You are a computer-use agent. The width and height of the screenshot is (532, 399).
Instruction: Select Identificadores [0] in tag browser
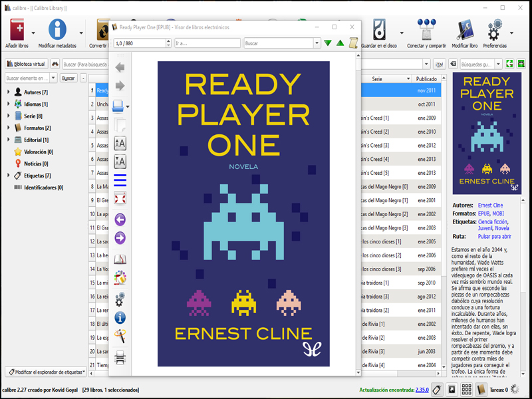point(43,188)
